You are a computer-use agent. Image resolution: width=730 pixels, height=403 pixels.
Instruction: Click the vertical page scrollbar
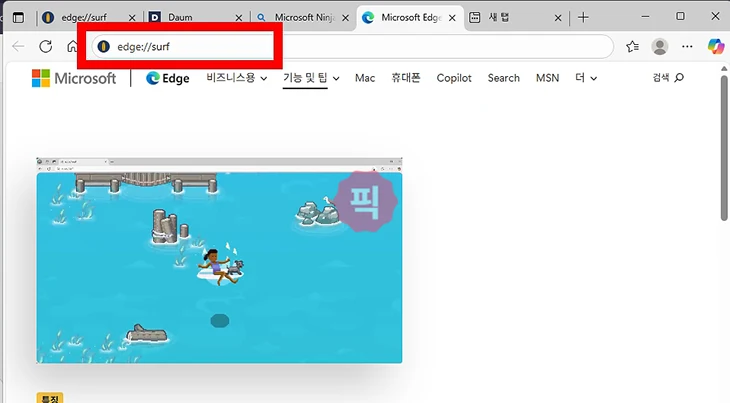pos(724,147)
